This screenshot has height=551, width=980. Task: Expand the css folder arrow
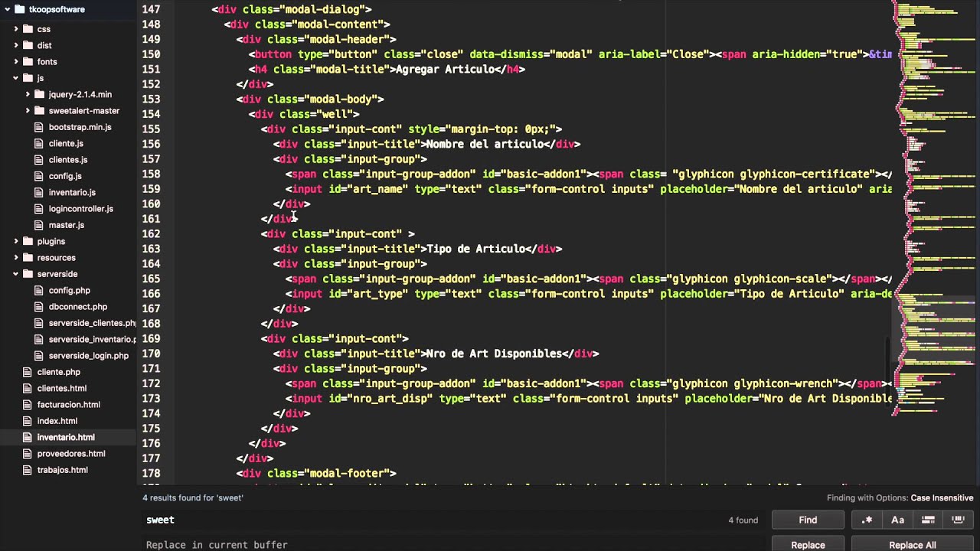(x=16, y=29)
